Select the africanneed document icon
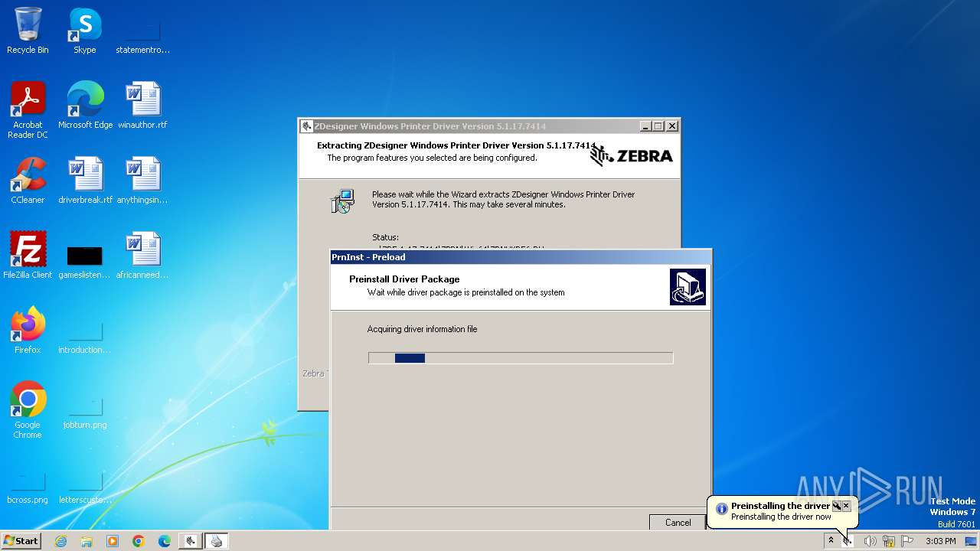980x551 pixels. click(142, 256)
